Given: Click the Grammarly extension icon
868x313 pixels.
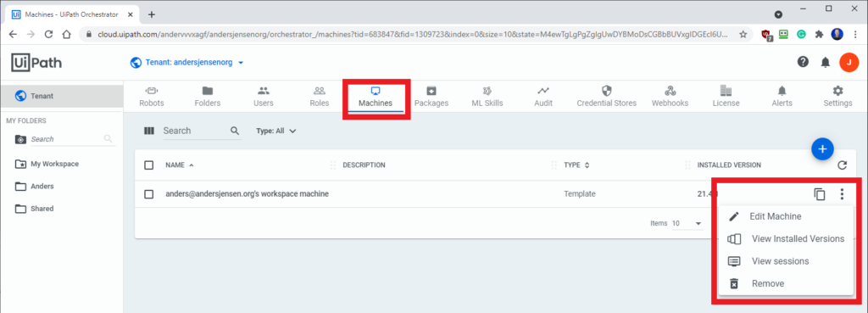Looking at the screenshot, I should pos(801,34).
